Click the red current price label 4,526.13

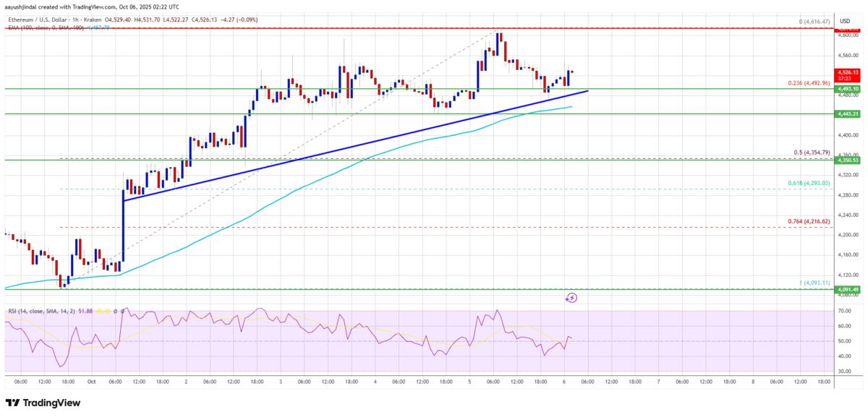pos(847,72)
